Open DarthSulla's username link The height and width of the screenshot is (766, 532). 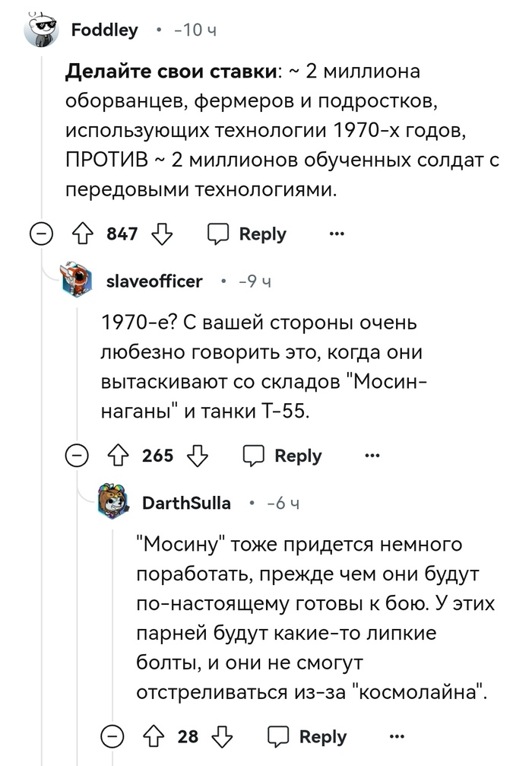186,503
